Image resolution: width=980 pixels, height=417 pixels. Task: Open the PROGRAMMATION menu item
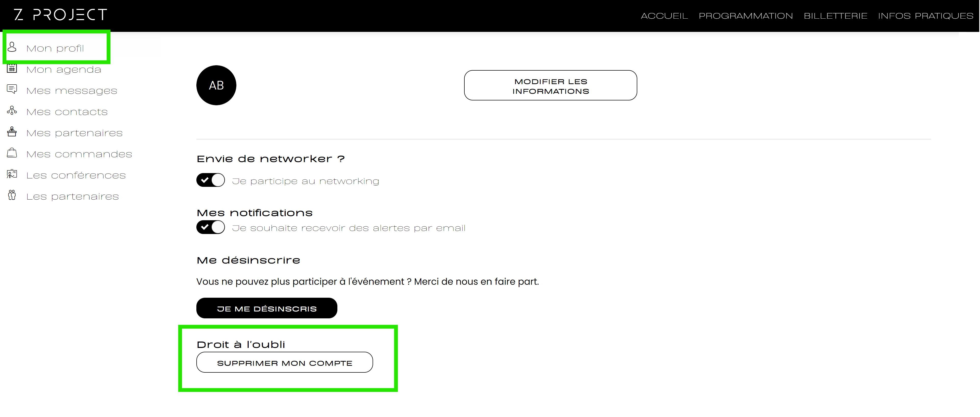pyautogui.click(x=746, y=16)
